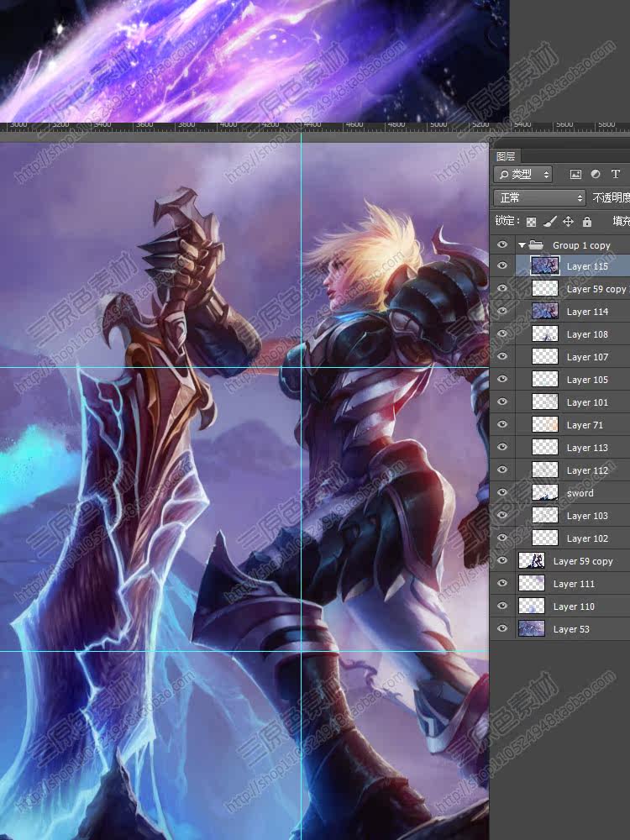
Task: Select layer named Layer 101
Action: (x=587, y=402)
